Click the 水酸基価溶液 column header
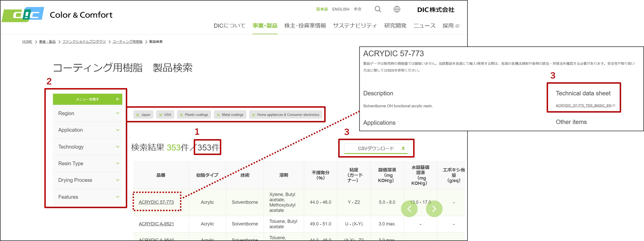The width and height of the screenshot is (644, 241). pyautogui.click(x=420, y=175)
